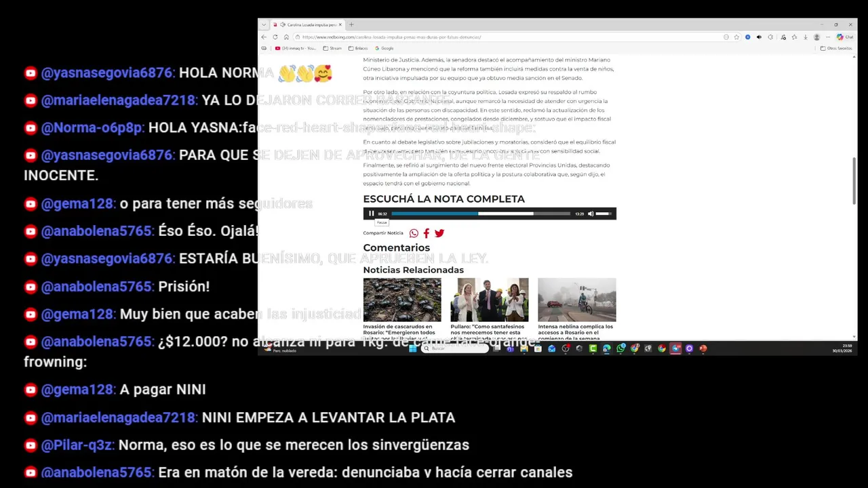Open the weather widget 'Parc. nublado'

pyautogui.click(x=281, y=349)
